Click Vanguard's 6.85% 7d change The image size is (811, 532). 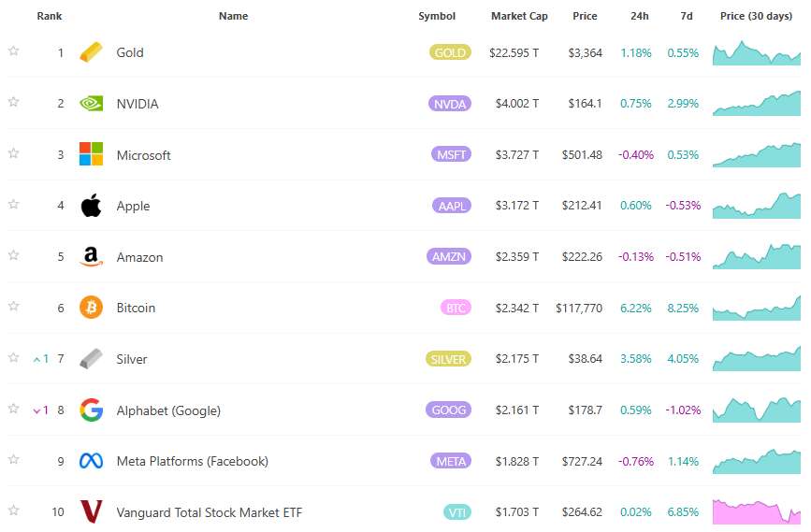683,511
